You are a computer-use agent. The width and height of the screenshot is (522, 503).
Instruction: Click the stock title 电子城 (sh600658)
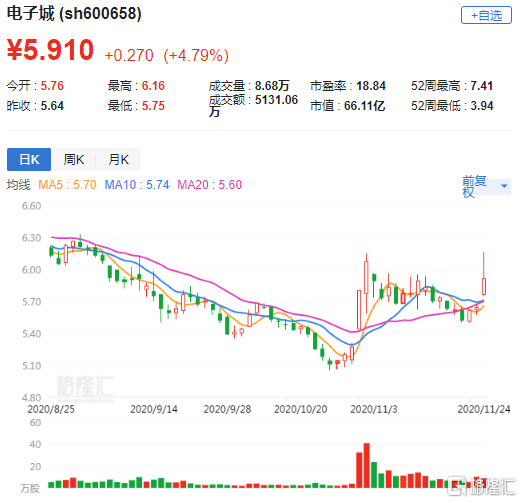(x=74, y=14)
